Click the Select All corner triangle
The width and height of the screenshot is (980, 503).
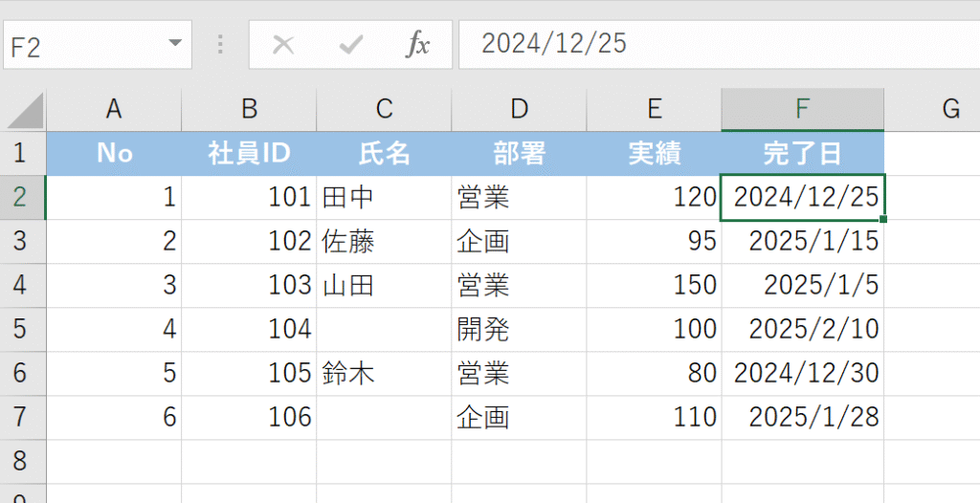(x=26, y=111)
